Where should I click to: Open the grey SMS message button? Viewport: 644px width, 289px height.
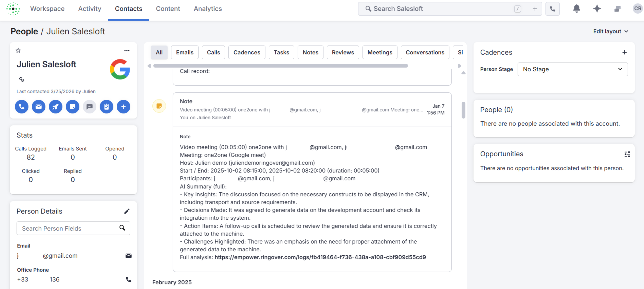point(89,107)
